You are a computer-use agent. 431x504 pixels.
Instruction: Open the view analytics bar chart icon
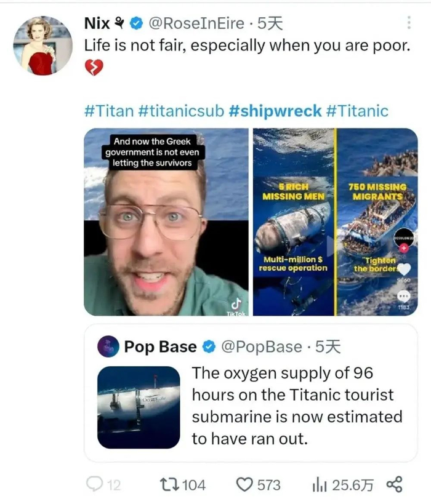pos(320,485)
